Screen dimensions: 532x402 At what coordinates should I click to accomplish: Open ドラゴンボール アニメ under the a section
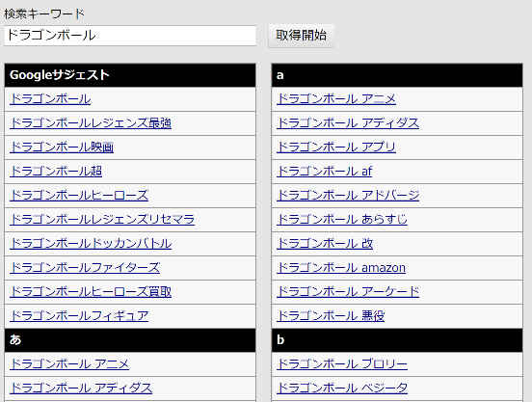click(x=336, y=99)
